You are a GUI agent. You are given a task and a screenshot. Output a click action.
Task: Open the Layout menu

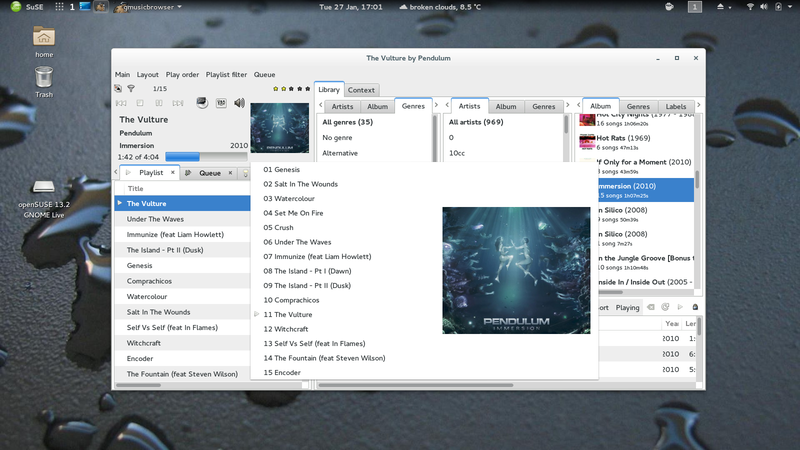coord(147,74)
